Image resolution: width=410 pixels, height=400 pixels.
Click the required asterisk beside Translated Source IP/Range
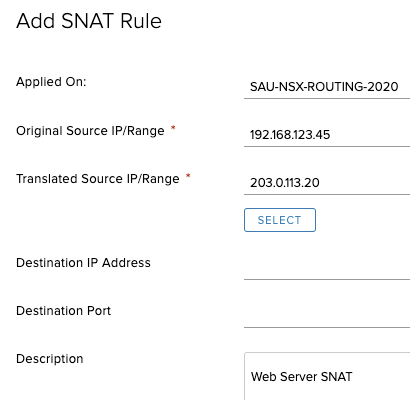[188, 176]
